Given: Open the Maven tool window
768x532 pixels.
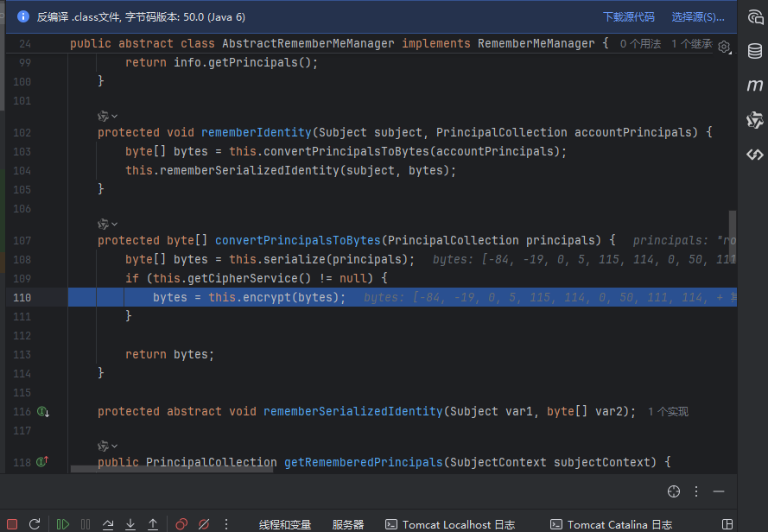Looking at the screenshot, I should coord(755,85).
